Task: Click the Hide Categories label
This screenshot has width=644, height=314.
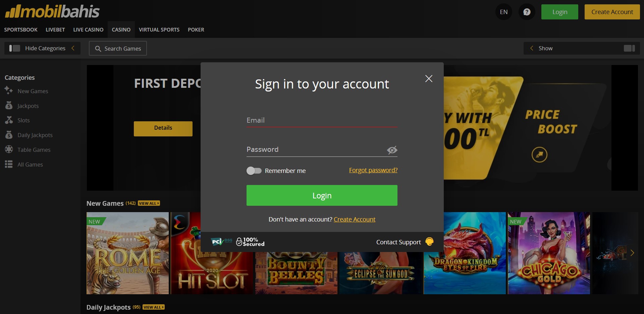Action: 45,48
